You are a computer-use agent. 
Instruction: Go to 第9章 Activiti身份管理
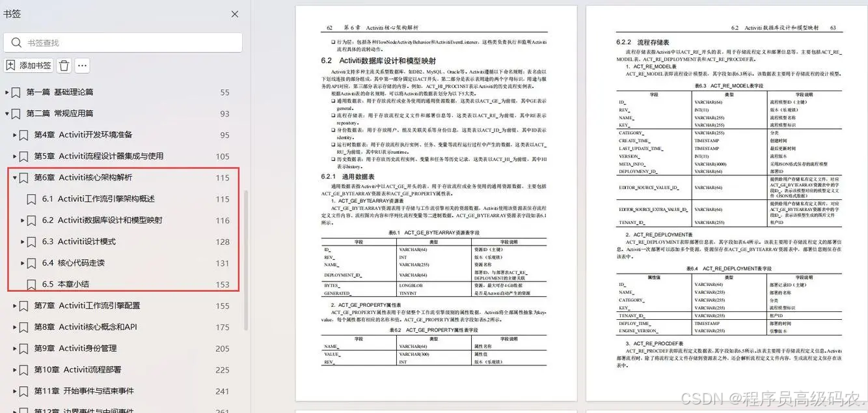tap(75, 349)
